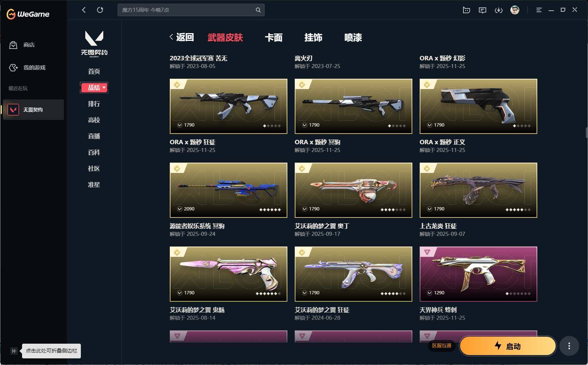The height and width of the screenshot is (365, 588).
Task: Select the 上古龙炎 狂徒 dragon skin thumbnail
Action: coord(478,190)
